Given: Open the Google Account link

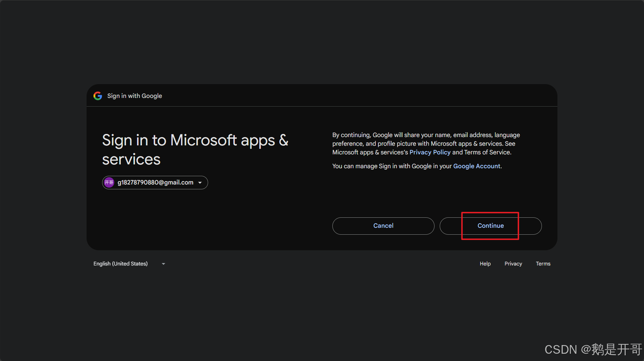Looking at the screenshot, I should (477, 166).
